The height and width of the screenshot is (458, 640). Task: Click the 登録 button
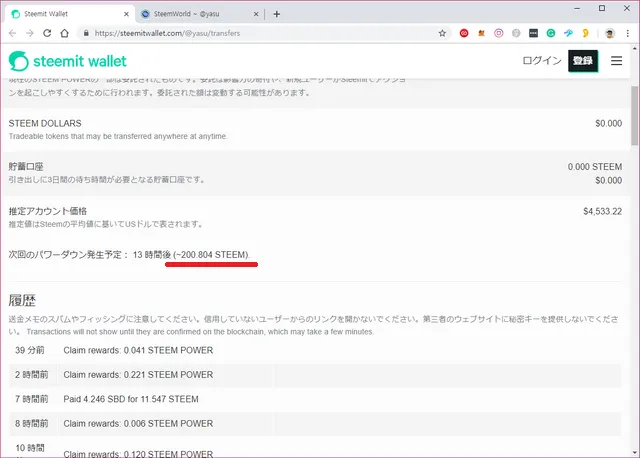(583, 61)
